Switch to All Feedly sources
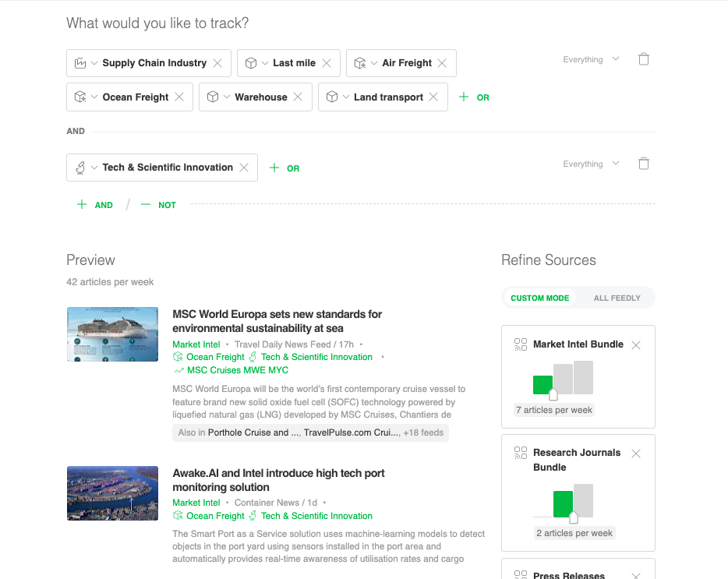The image size is (728, 579). coord(617,298)
